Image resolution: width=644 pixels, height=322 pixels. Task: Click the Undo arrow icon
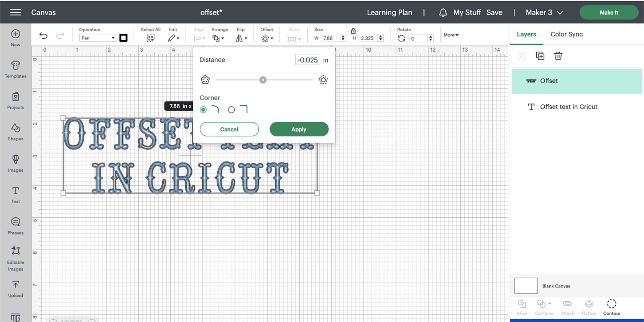pyautogui.click(x=43, y=36)
